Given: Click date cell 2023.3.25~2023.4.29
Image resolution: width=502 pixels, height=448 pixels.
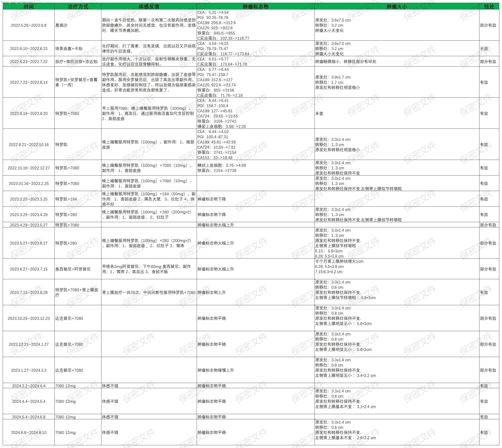Looking at the screenshot, I should tap(29, 215).
